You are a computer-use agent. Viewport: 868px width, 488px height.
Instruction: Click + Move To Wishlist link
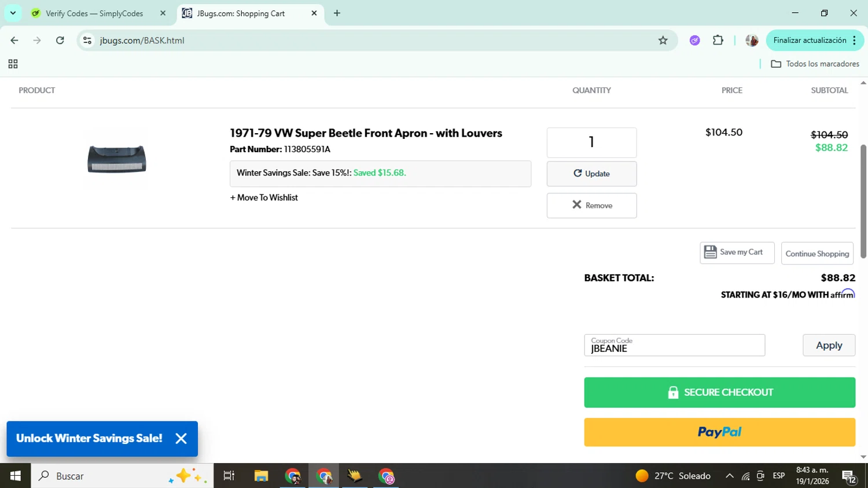tap(264, 197)
